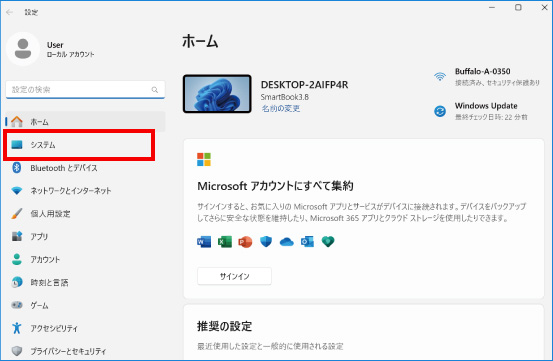Click the Microsoft アカウントにすべて集約 heading
The height and width of the screenshot is (361, 553).
[x=275, y=186]
